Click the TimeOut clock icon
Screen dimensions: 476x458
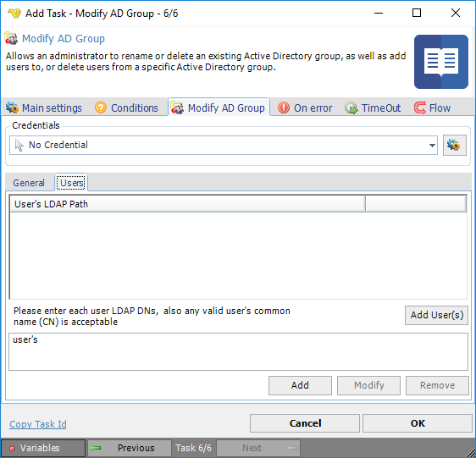351,108
